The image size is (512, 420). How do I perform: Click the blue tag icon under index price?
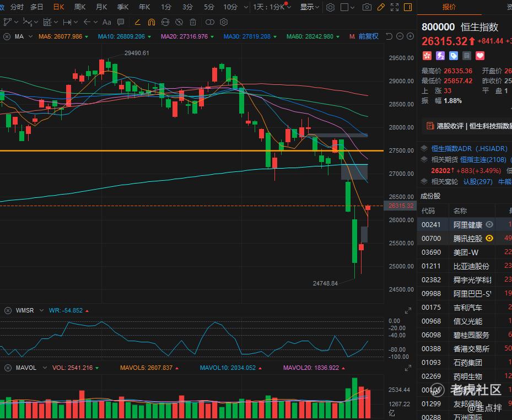454,56
